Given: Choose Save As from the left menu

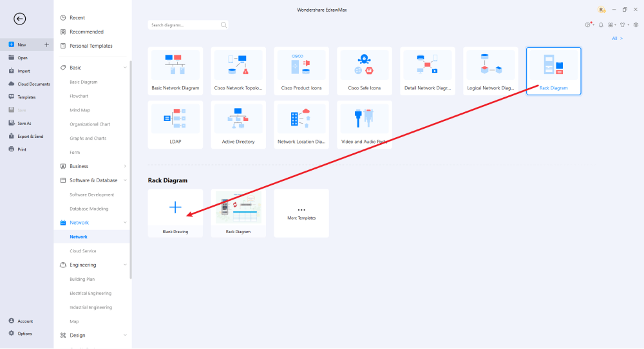Looking at the screenshot, I should [24, 123].
